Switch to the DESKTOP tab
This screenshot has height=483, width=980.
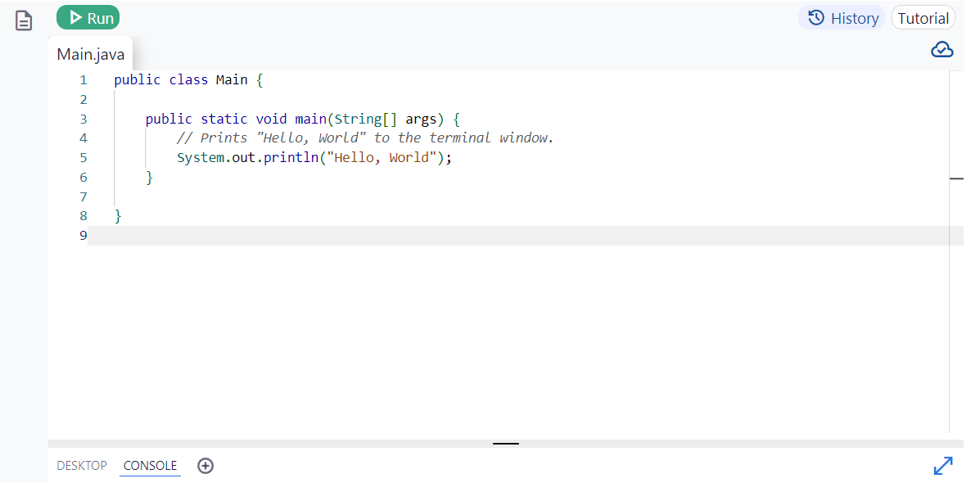click(x=82, y=465)
